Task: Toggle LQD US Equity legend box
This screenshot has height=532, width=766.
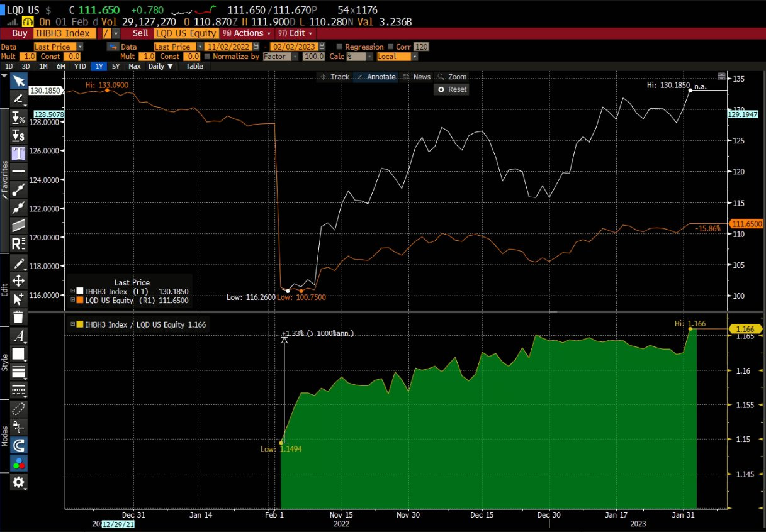Action: pyautogui.click(x=79, y=301)
